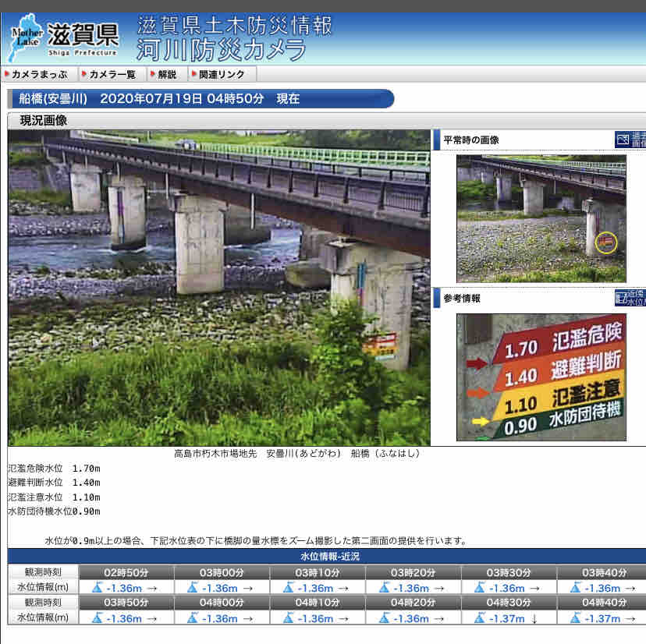The height and width of the screenshot is (644, 646).
Task: Open the 関連リンク menu item
Action: pyautogui.click(x=222, y=75)
